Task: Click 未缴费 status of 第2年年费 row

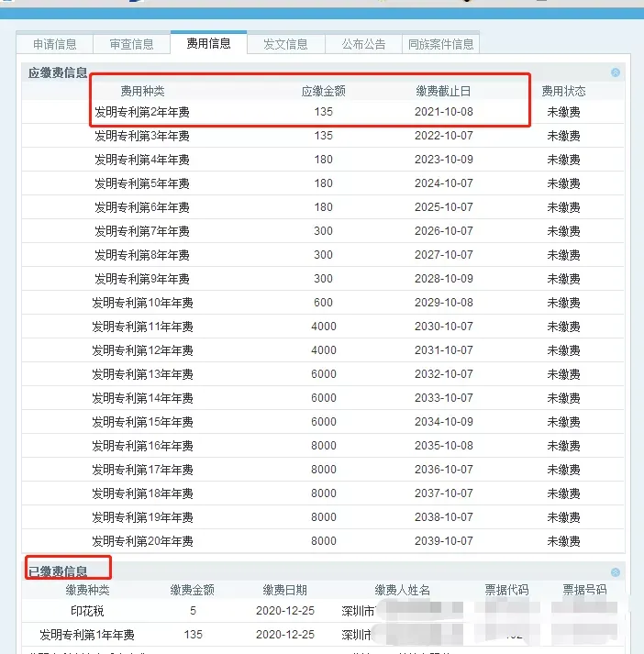Action: coord(563,112)
